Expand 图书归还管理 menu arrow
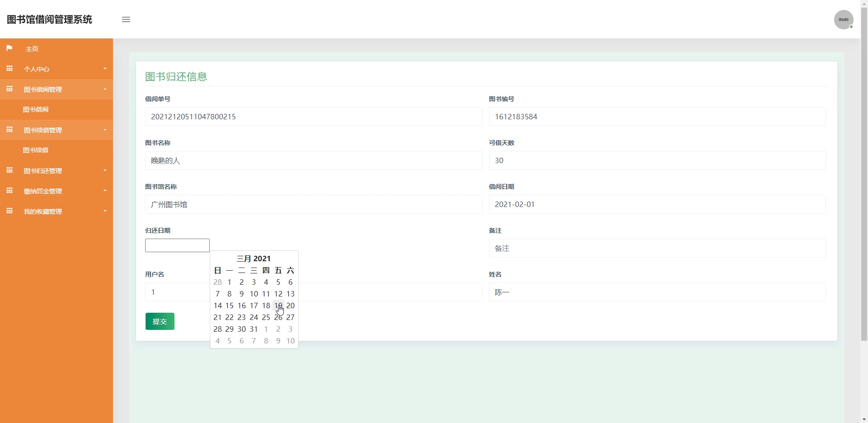The image size is (868, 423). pos(105,170)
